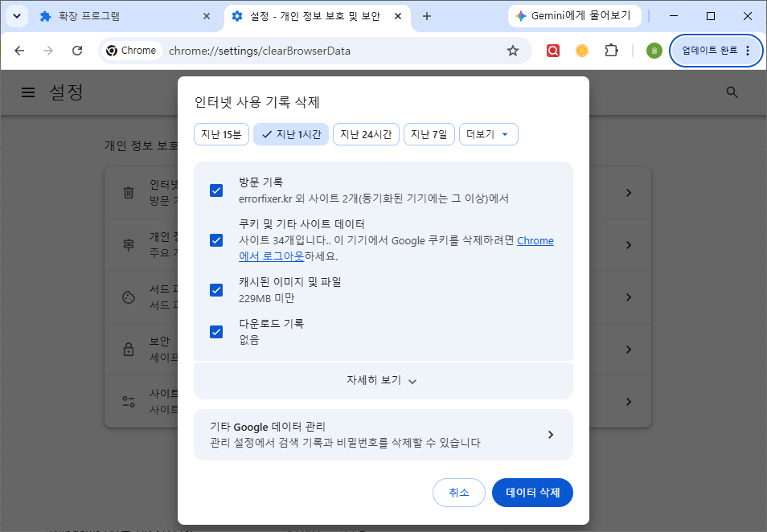Image resolution: width=767 pixels, height=532 pixels.
Task: Open the Extensions puzzle icon
Action: pyautogui.click(x=612, y=51)
